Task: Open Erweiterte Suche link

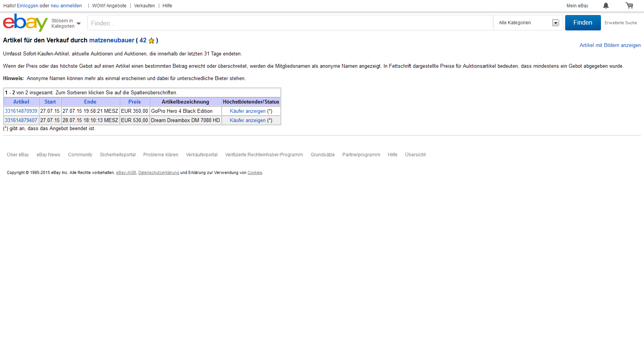Action: (x=621, y=23)
